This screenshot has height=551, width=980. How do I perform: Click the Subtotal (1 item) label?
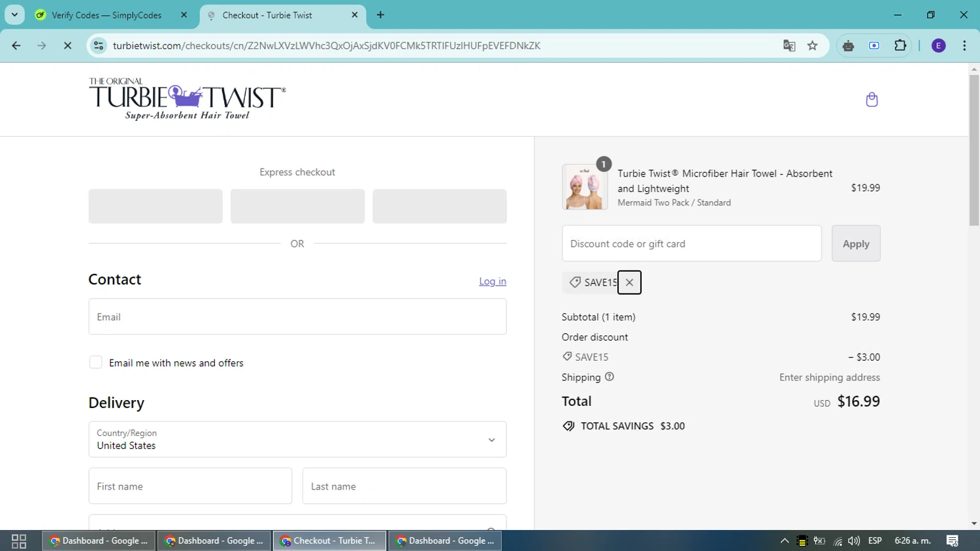[598, 317]
